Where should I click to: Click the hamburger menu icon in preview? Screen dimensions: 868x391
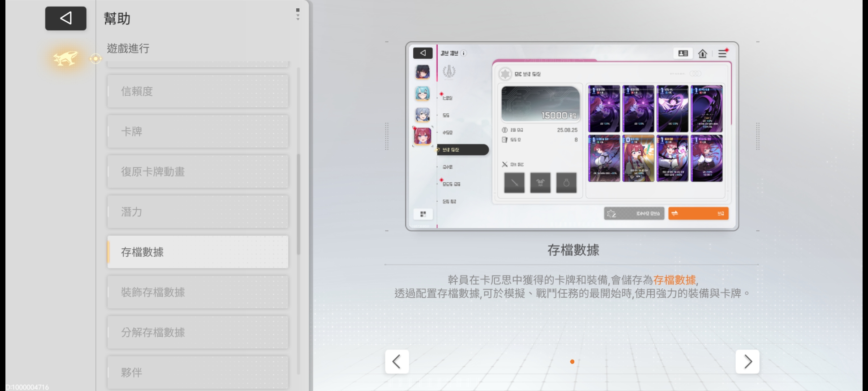pos(722,54)
